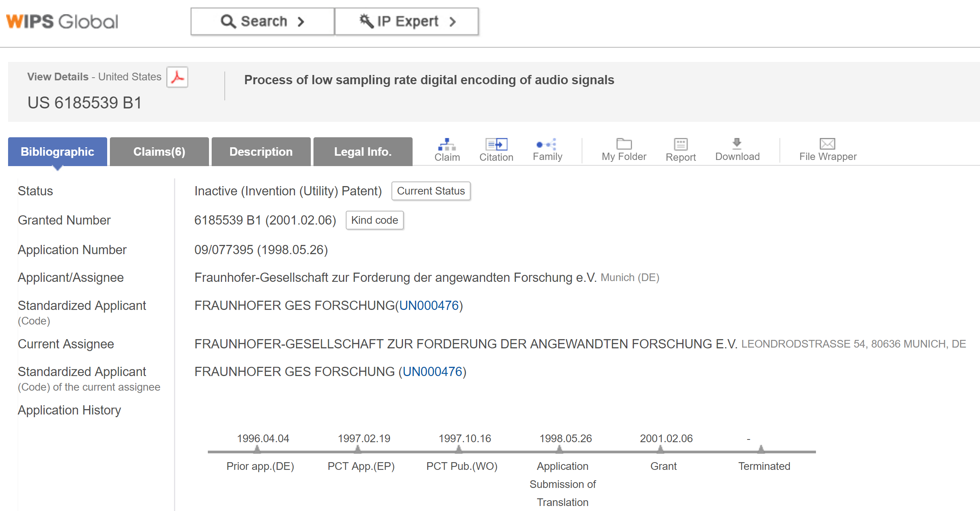Open the PDF document icon

point(177,77)
